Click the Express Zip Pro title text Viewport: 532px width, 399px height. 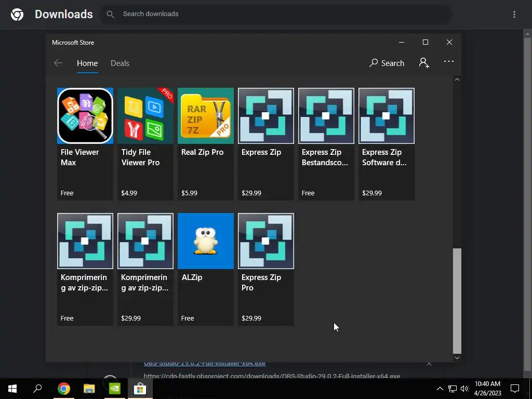(261, 282)
